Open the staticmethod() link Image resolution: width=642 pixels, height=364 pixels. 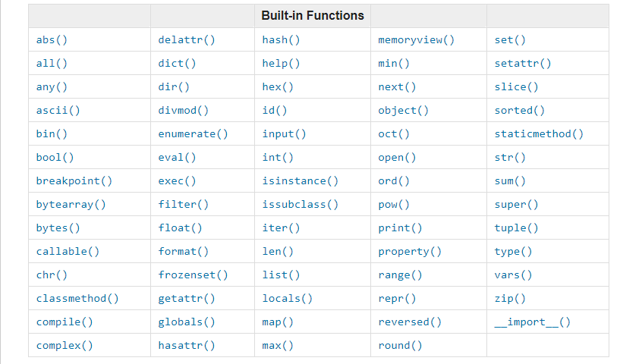(x=539, y=133)
